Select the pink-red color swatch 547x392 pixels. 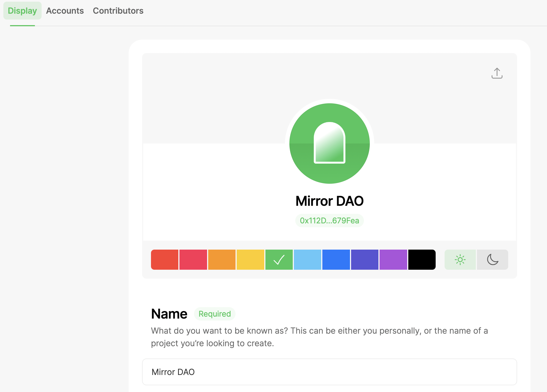coord(193,260)
